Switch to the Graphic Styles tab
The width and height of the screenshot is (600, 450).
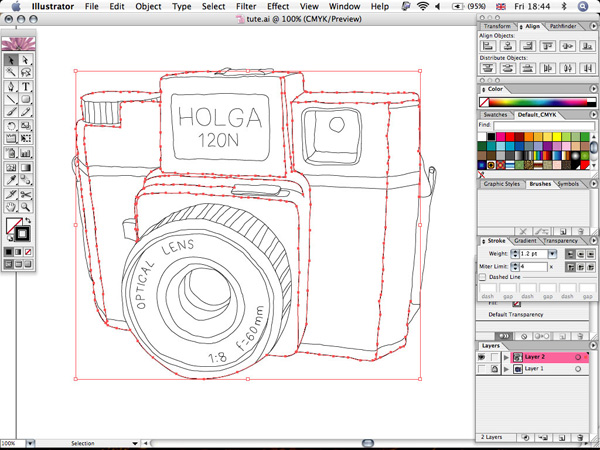coord(502,184)
